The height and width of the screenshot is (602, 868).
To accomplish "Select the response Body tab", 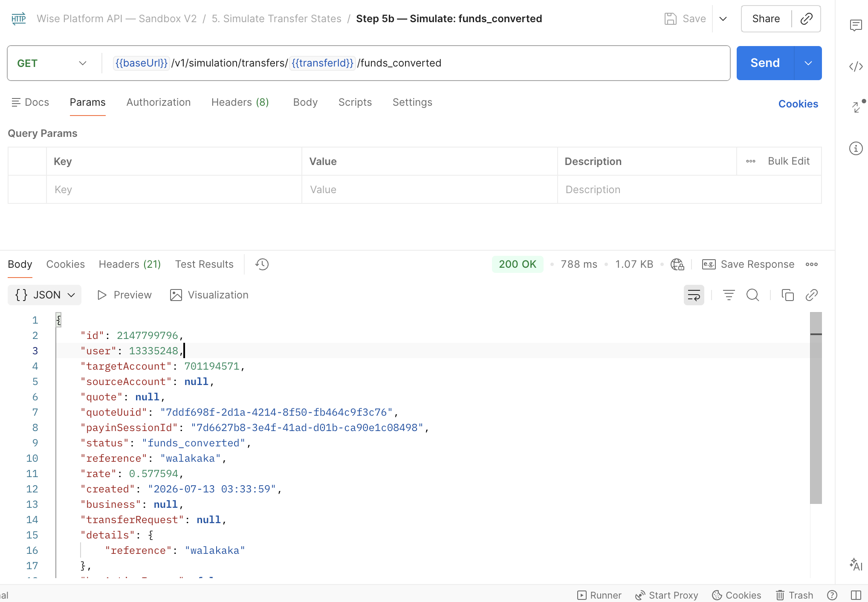I will [x=20, y=264].
